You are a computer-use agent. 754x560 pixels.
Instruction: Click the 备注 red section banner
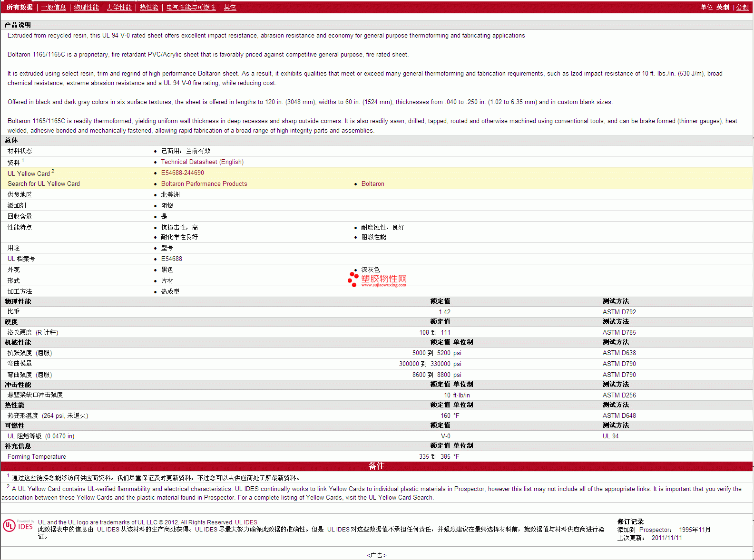point(376,466)
